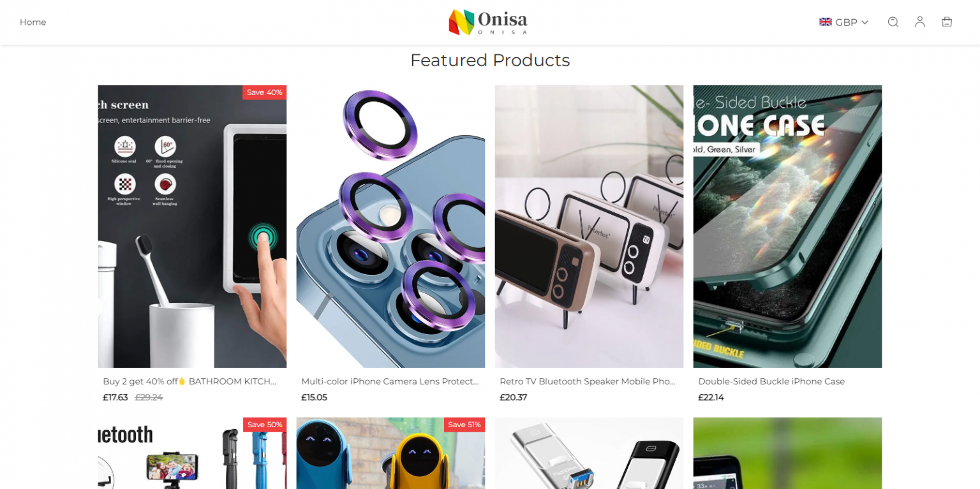Click Multi-color iPhone Camera Lens Protector title

click(390, 381)
